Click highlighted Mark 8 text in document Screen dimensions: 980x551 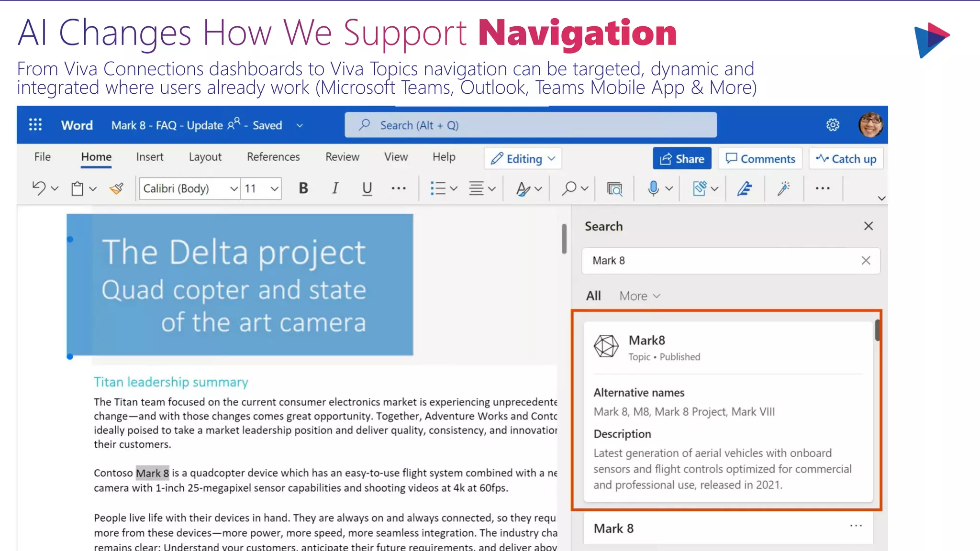point(152,473)
